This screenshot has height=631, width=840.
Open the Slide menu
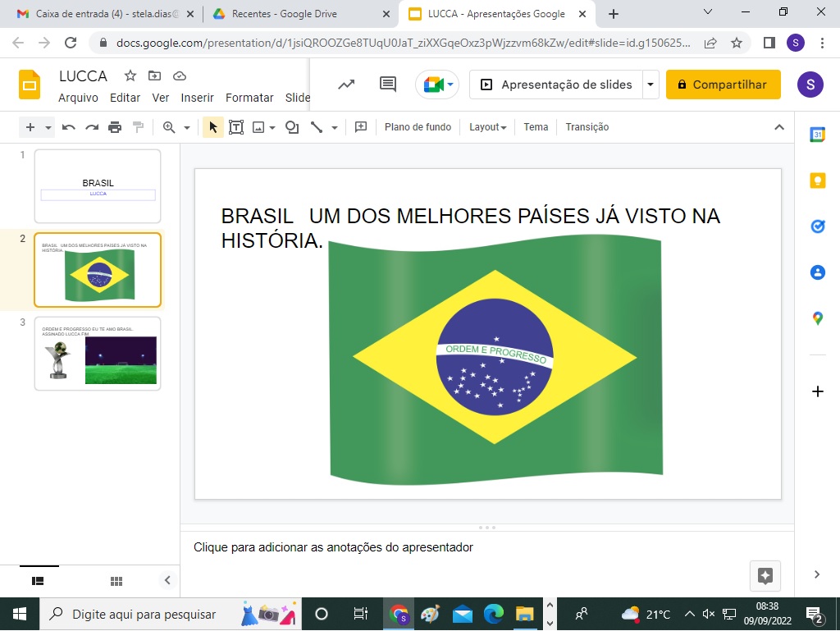tap(297, 98)
